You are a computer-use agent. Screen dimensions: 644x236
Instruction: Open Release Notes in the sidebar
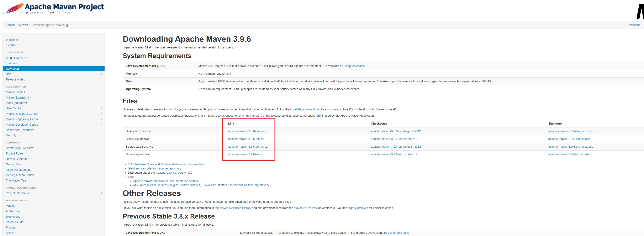[15, 79]
